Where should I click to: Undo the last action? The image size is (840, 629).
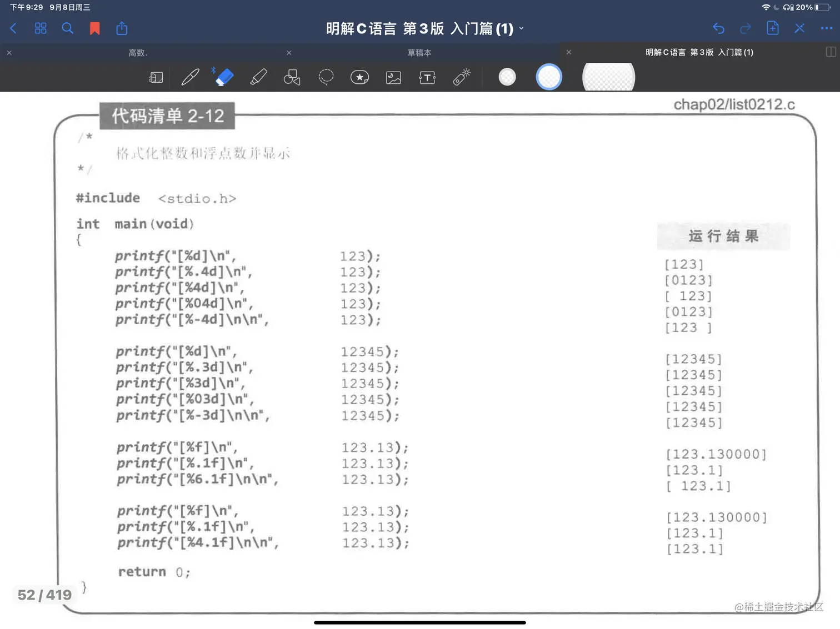point(718,28)
